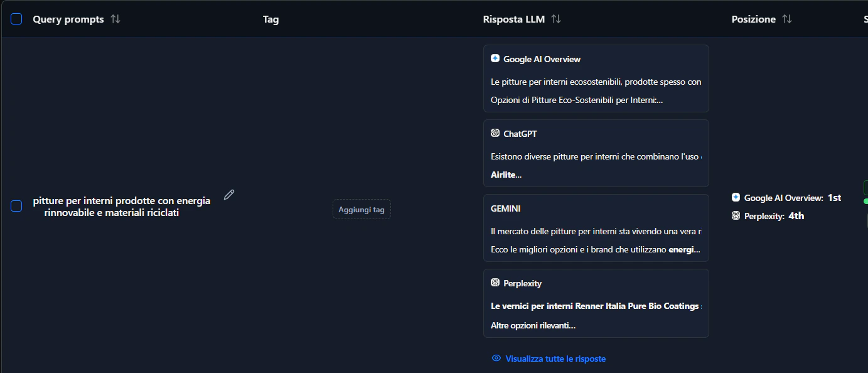
Task: Click the Perplexity logo icon in response card
Action: pyautogui.click(x=495, y=283)
